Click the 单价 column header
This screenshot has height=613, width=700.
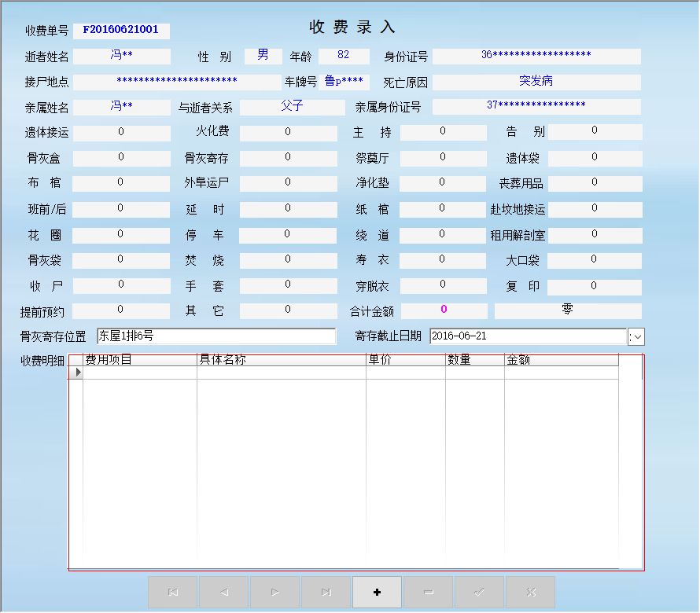(x=406, y=360)
